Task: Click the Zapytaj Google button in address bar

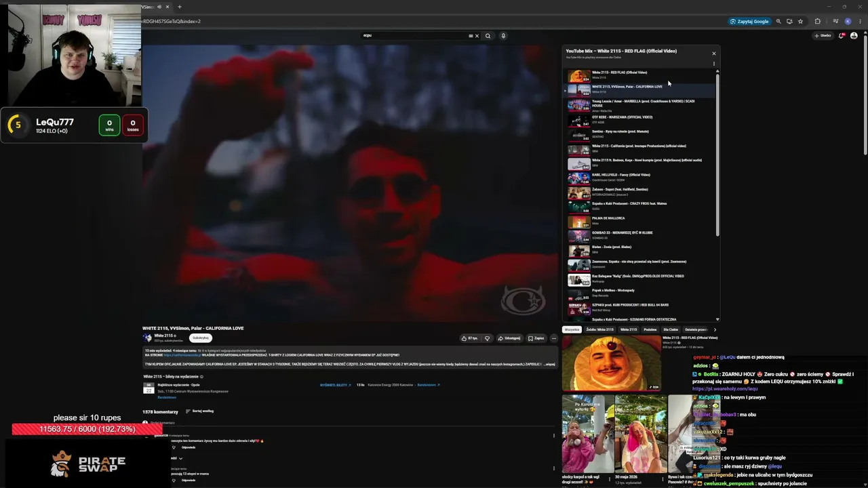Action: coord(749,21)
